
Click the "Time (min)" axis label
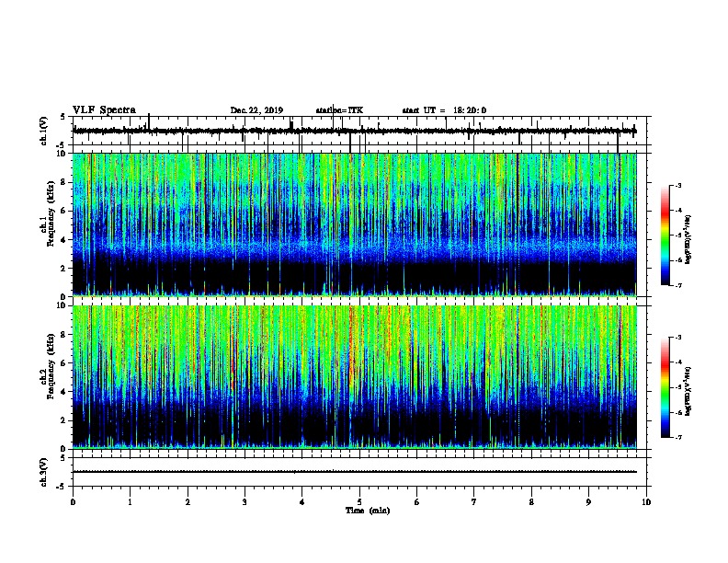pos(368,511)
